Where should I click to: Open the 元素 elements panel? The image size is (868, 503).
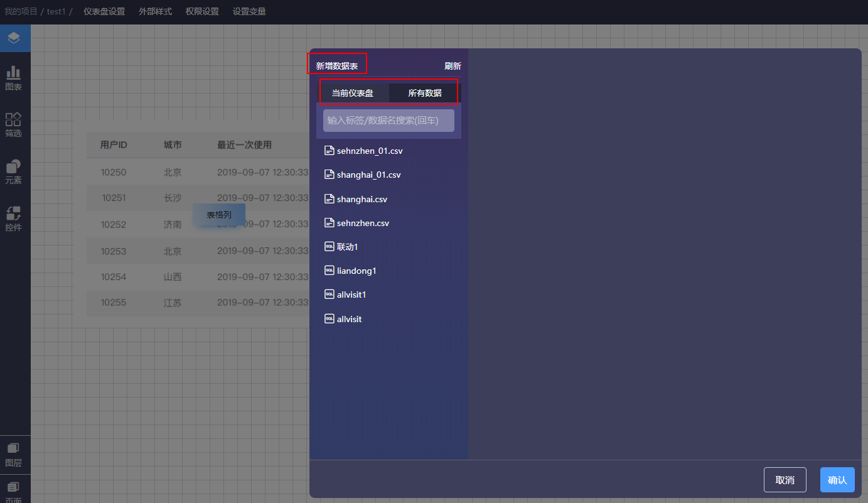pyautogui.click(x=14, y=172)
